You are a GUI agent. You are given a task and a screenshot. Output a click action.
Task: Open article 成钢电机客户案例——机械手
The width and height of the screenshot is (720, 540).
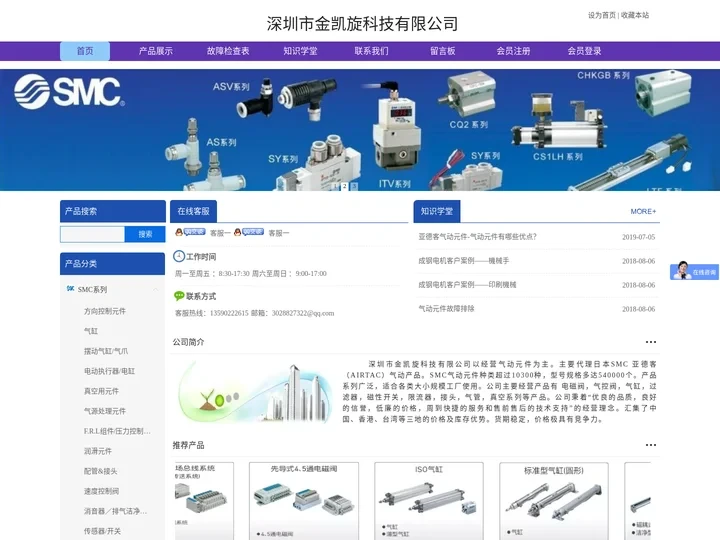point(463,260)
